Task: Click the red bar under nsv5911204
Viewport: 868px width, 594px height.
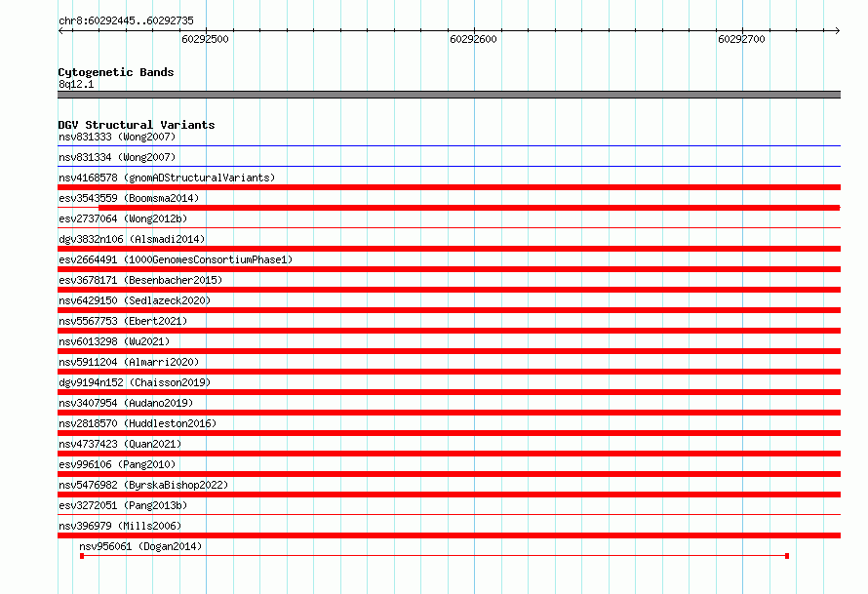Action: click(x=449, y=372)
